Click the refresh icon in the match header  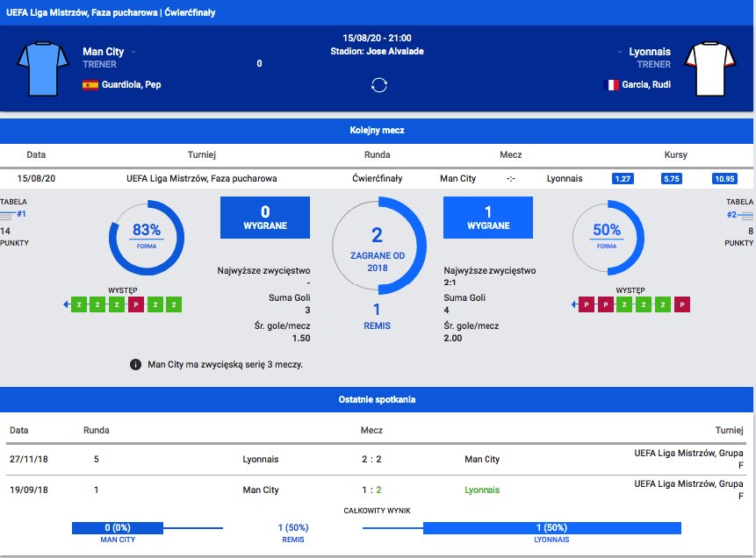[379, 85]
